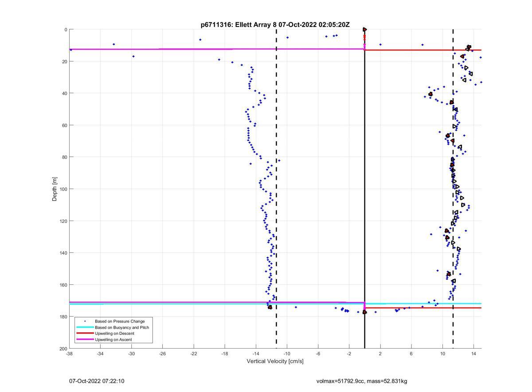The height and width of the screenshot is (392, 532).
Task: Click x-axis tick label 14
Action: (473, 353)
